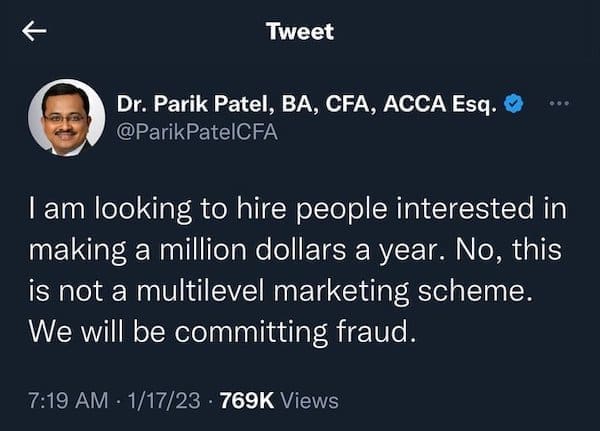This screenshot has width=600, height=431.
Task: Click the Tweet header title
Action: tap(300, 31)
